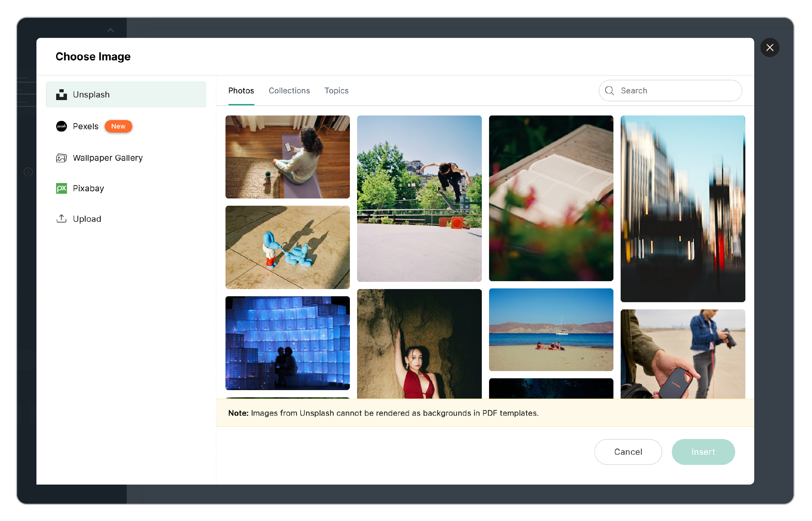Switch to the Collections tab
812x521 pixels.
click(289, 91)
